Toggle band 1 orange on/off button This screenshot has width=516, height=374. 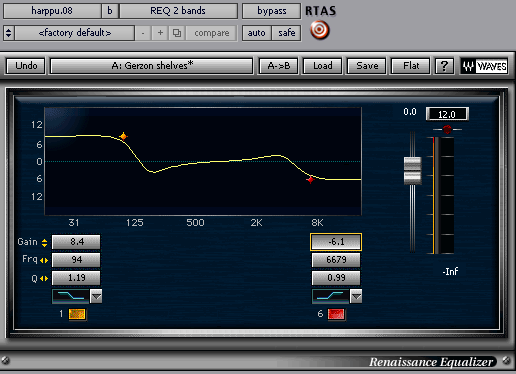click(77, 314)
